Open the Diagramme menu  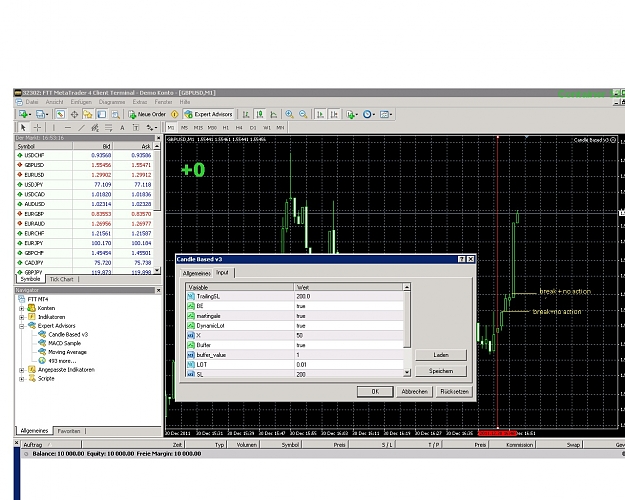coord(112,102)
